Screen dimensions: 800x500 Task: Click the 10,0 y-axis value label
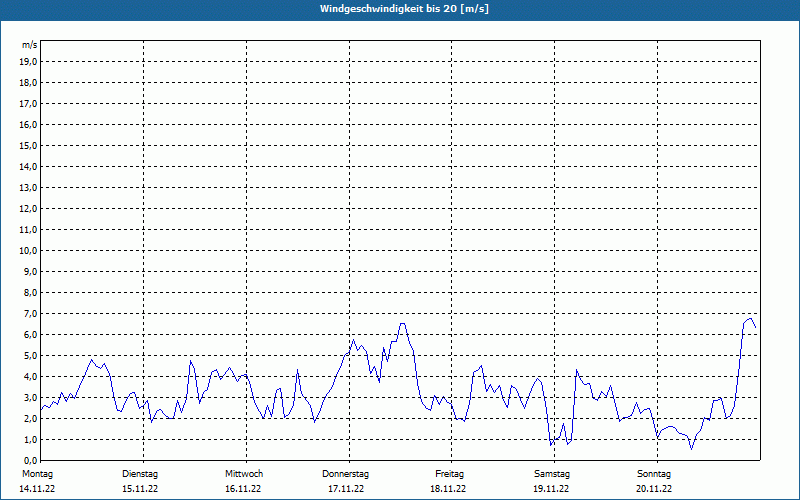(x=29, y=251)
